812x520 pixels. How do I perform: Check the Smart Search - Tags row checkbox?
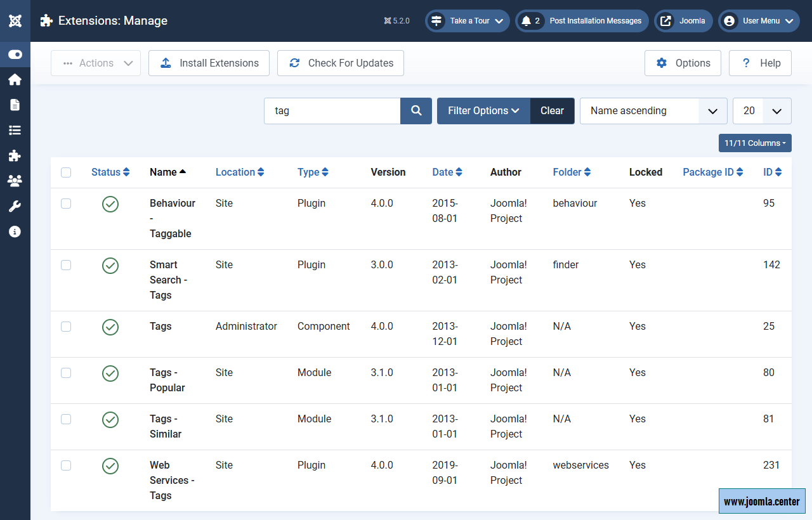tap(66, 265)
